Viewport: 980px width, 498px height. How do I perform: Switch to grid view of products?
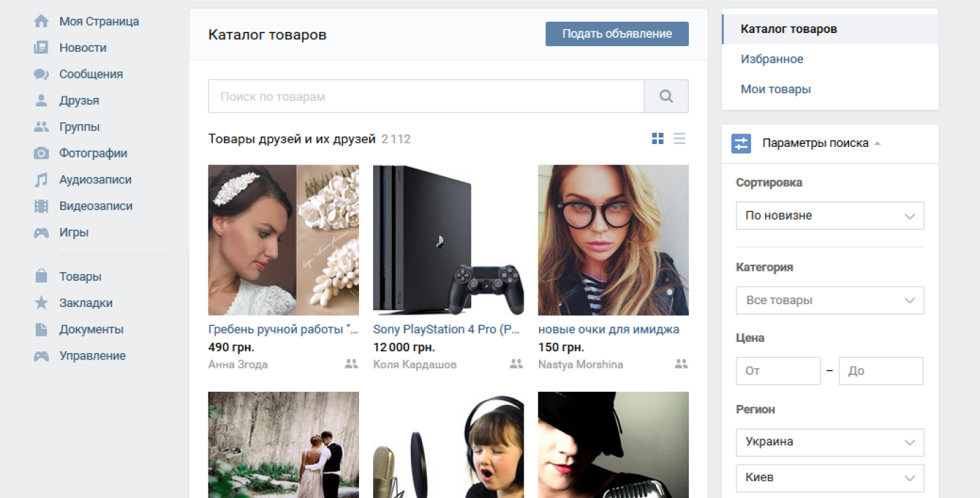657,138
